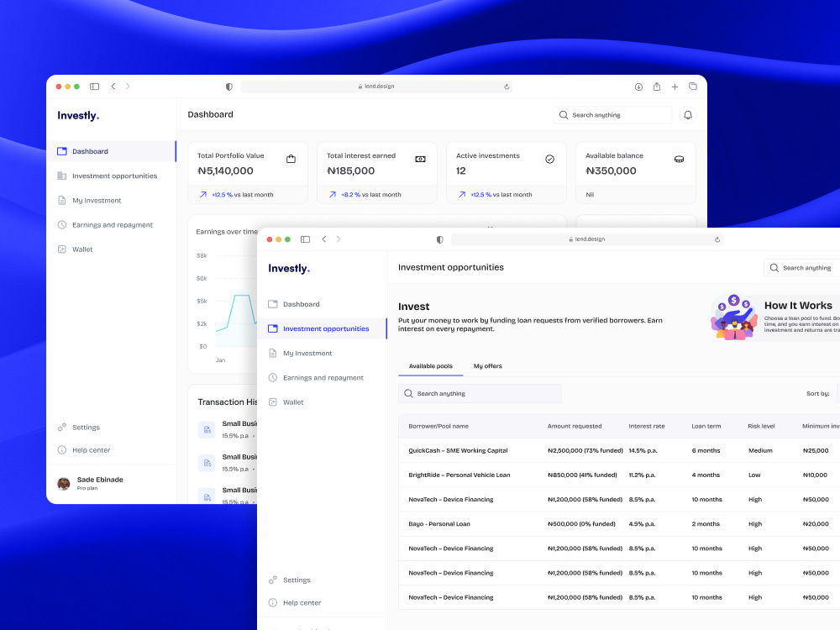This screenshot has height=630, width=840.
Task: Click the Investly logo in the back window
Action: click(78, 116)
